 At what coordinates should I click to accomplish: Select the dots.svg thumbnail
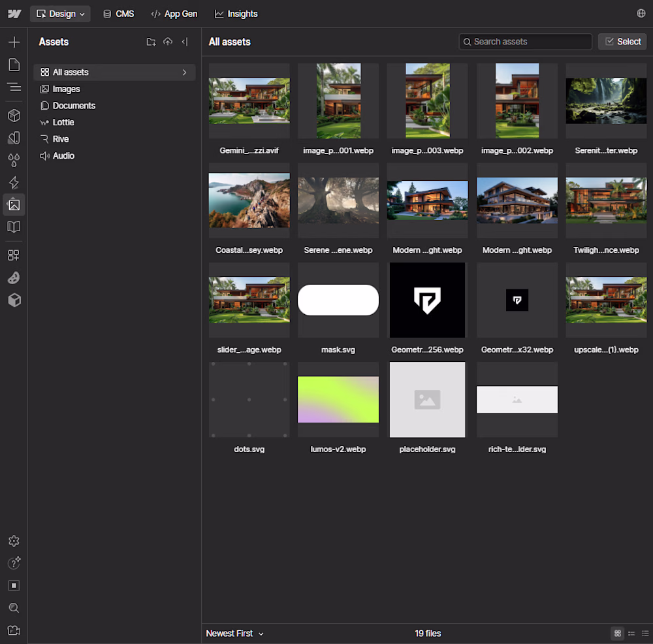pos(249,400)
